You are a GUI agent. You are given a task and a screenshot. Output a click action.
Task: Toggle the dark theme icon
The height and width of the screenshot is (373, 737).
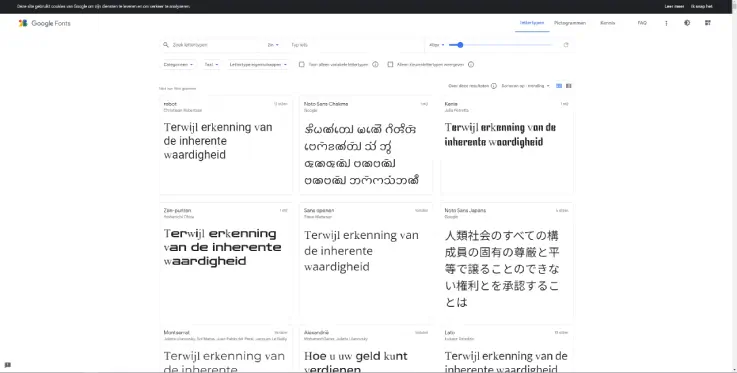click(687, 23)
